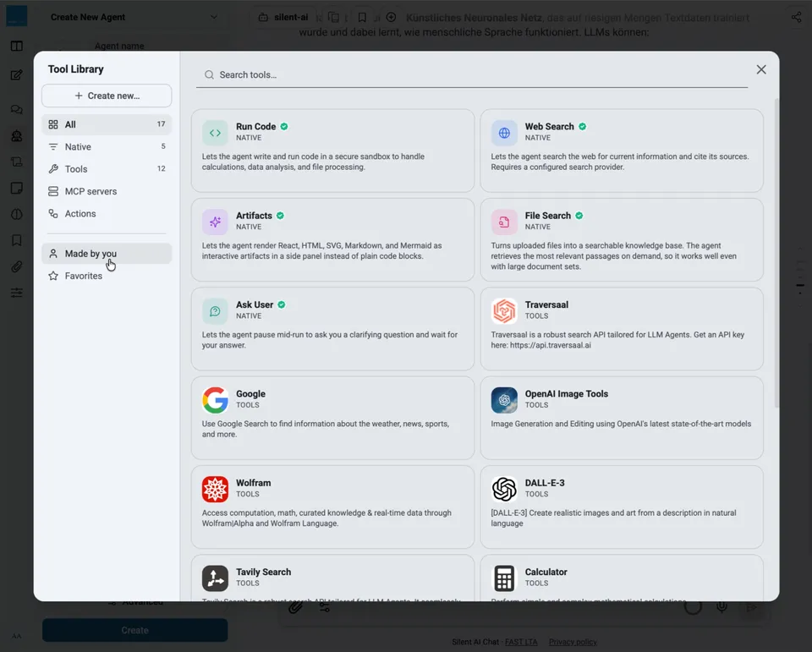Click the search magnifier icon
The width and height of the screenshot is (812, 652).
(x=209, y=74)
